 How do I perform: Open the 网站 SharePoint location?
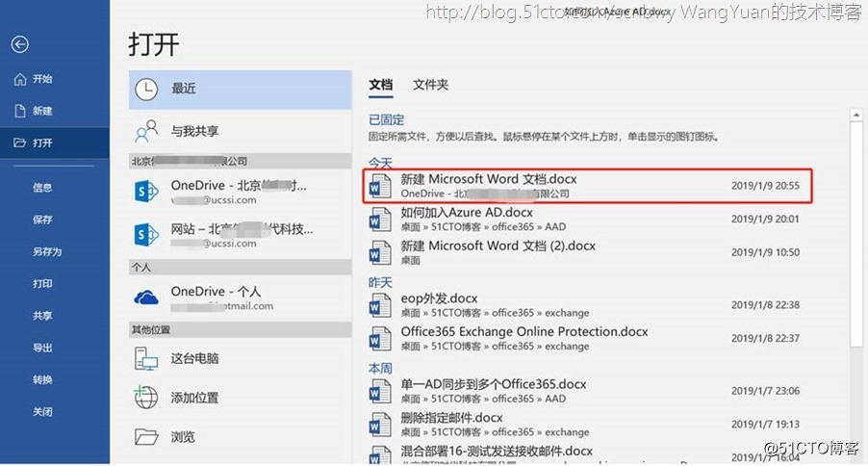pos(241,235)
